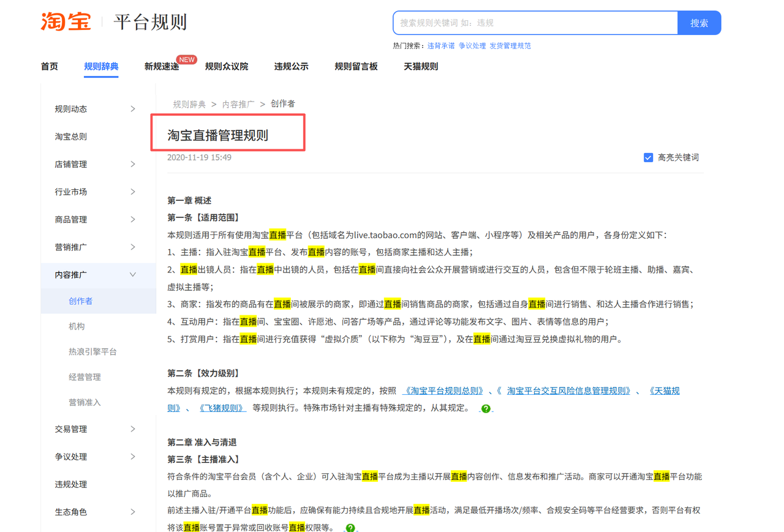Focus the rule keyword search field
This screenshot has width=784, height=532.
click(x=536, y=23)
